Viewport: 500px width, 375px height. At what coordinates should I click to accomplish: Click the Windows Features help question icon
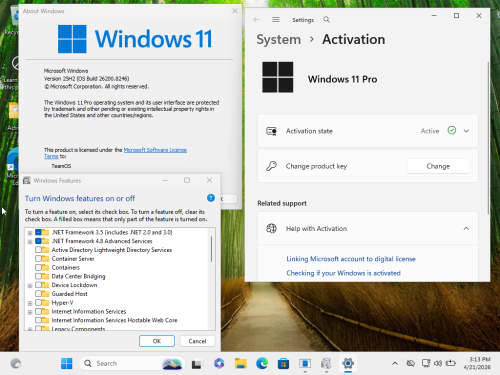211,198
